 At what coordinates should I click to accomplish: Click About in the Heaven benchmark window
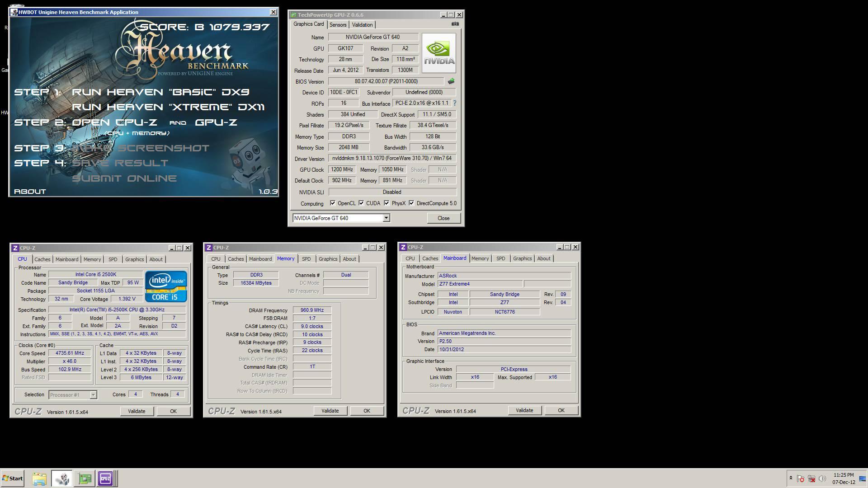[30, 192]
